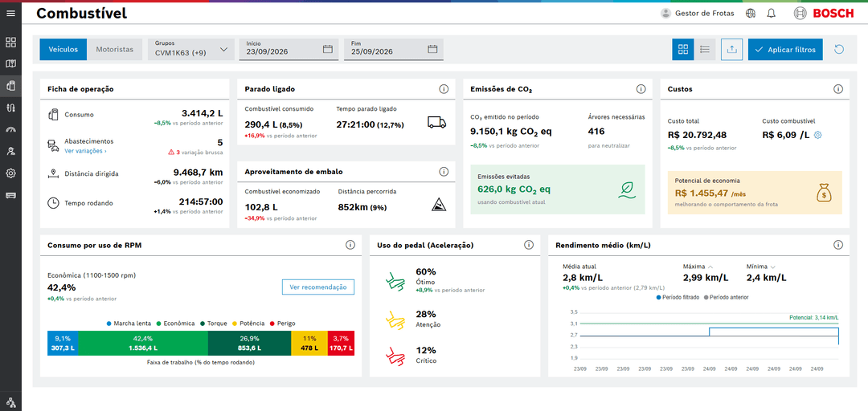Image resolution: width=868 pixels, height=411 pixels.
Task: Switch to Motoristas tab
Action: (x=115, y=49)
